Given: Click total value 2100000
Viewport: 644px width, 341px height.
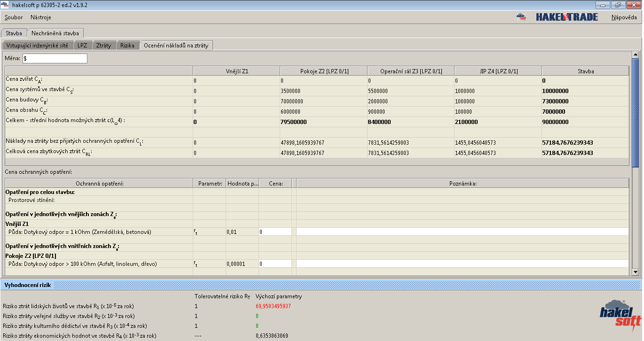Looking at the screenshot, I should [x=466, y=122].
